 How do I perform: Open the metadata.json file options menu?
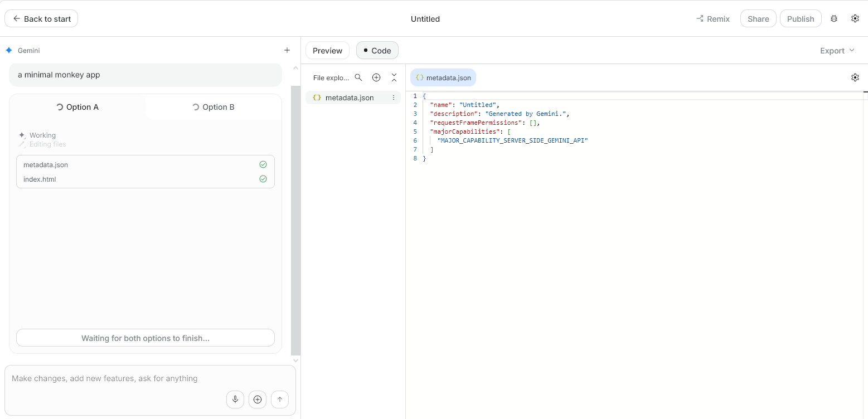394,98
